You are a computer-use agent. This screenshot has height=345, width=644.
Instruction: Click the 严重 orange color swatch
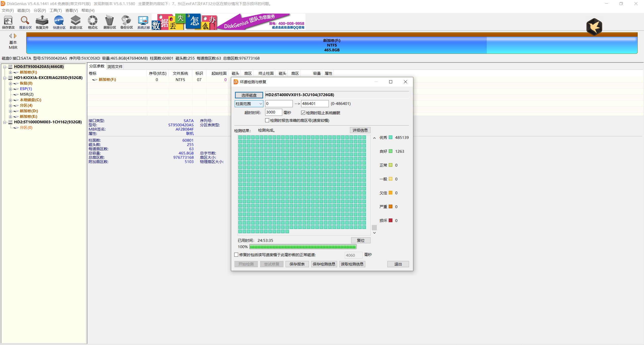pyautogui.click(x=390, y=207)
